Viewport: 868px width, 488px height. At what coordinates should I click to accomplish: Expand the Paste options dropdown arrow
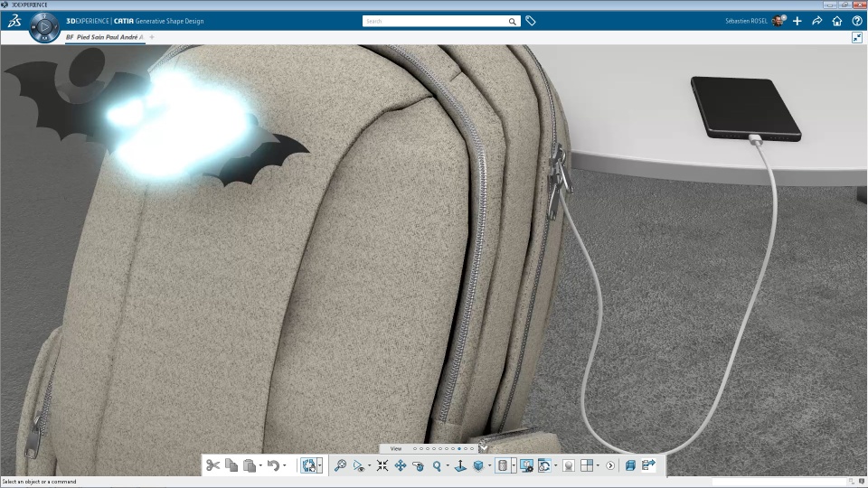260,465
